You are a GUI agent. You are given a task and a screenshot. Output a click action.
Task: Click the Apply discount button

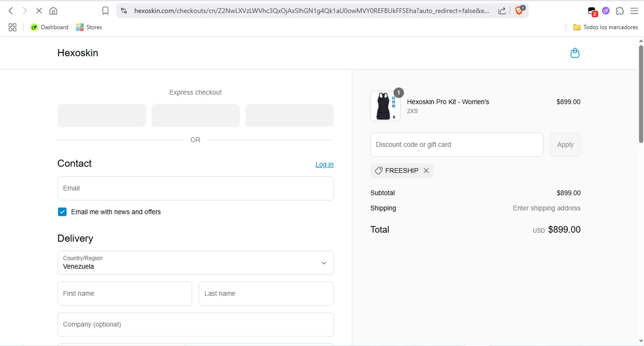[x=565, y=144]
